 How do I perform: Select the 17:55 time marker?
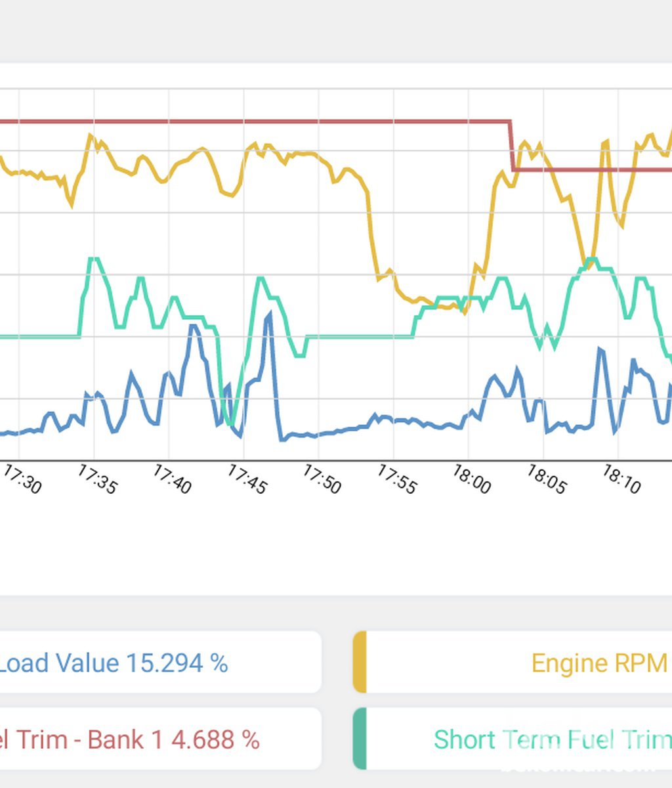click(x=396, y=480)
